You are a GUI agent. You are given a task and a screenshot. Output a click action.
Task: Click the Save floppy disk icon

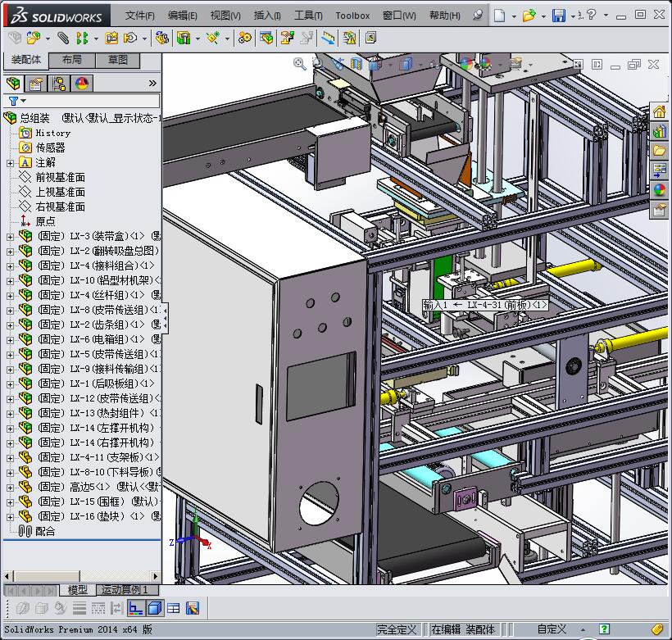(558, 16)
